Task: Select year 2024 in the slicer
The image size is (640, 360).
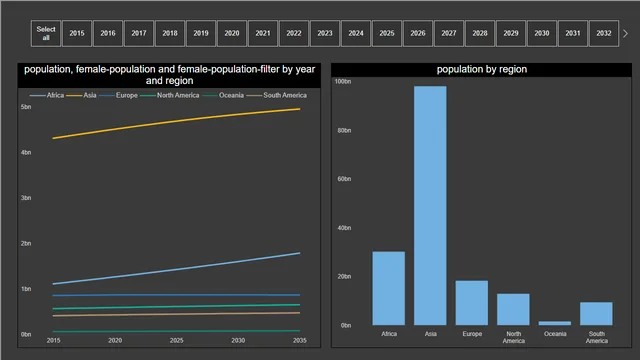Action: pos(356,33)
